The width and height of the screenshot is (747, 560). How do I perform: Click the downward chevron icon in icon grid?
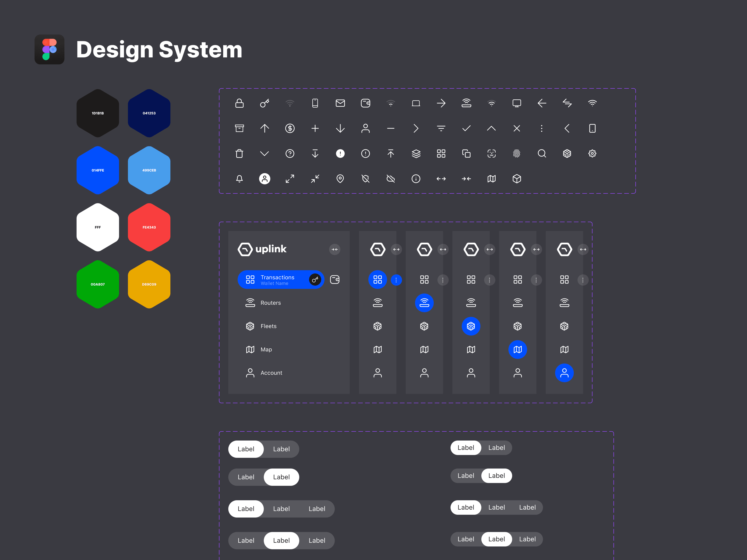pos(264,154)
